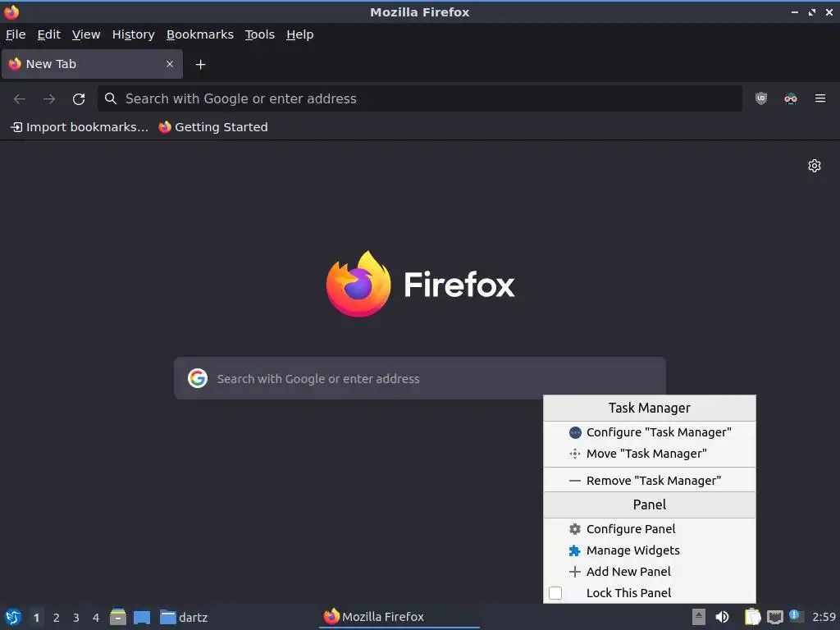Click the blue show desktop icon in panel
840x630 pixels.
[142, 617]
